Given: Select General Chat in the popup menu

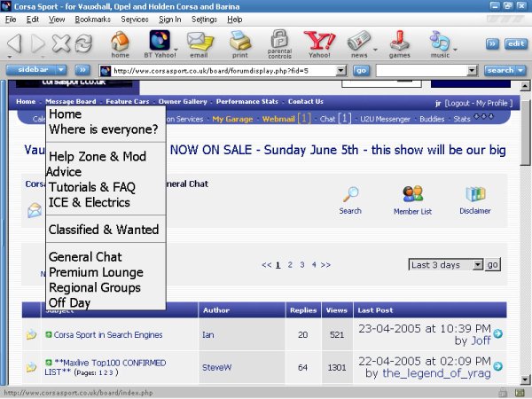Looking at the screenshot, I should pos(85,257).
